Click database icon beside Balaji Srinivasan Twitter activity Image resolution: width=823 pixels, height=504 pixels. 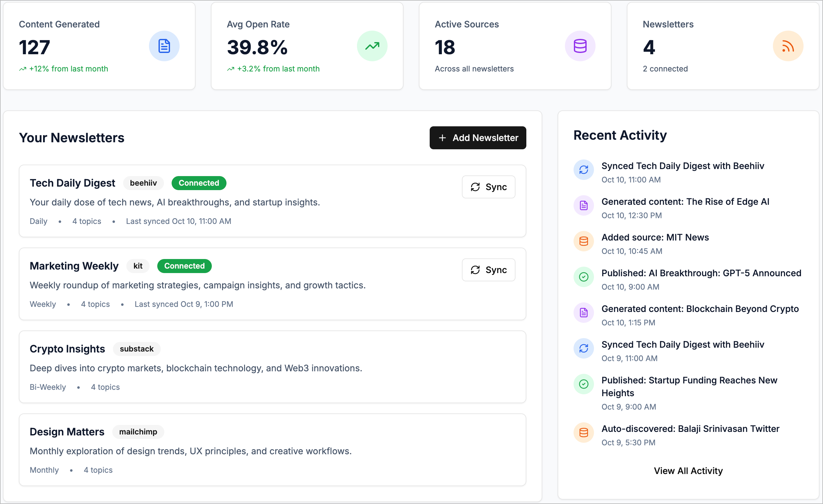coord(583,433)
